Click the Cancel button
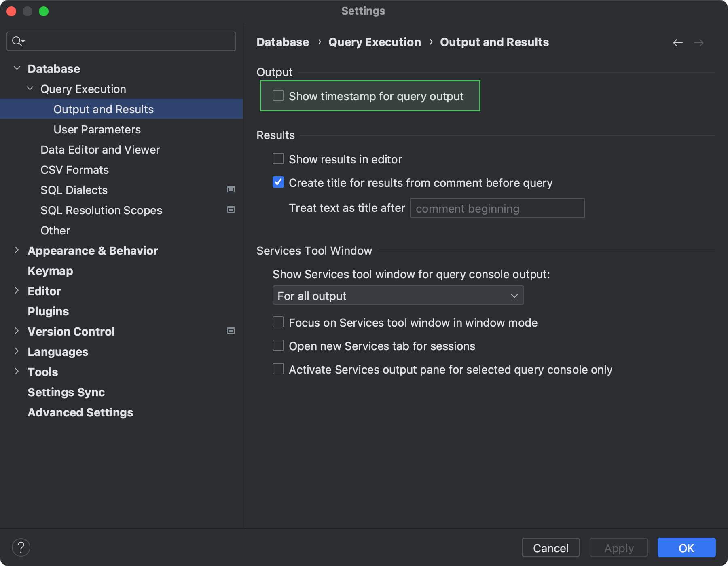Viewport: 728px width, 566px height. (550, 548)
